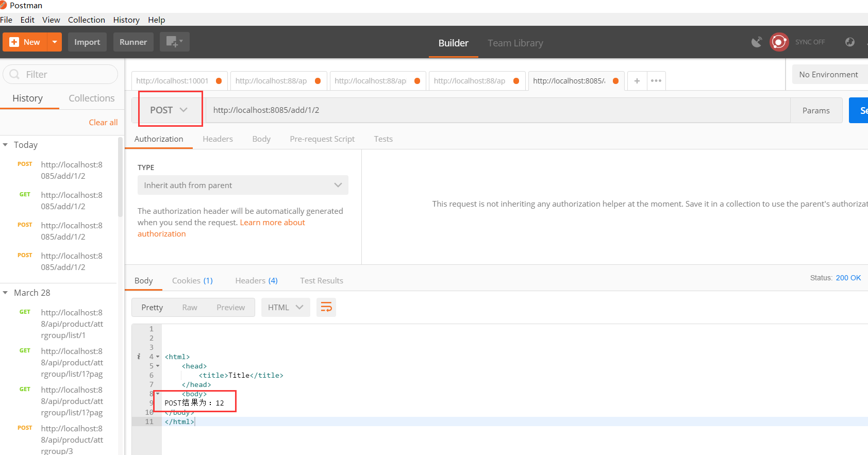Open the New button dropdown arrow
This screenshot has height=455, width=868.
pos(55,42)
